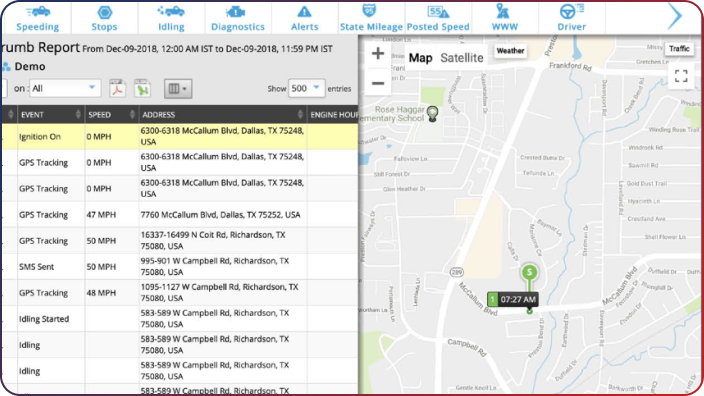Export the report to Excel spreadsheet

pyautogui.click(x=142, y=88)
